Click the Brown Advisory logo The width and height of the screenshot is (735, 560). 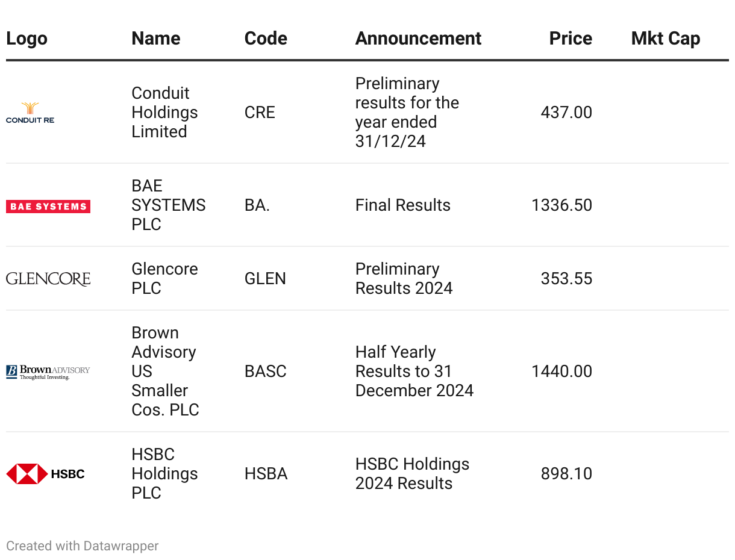48,372
